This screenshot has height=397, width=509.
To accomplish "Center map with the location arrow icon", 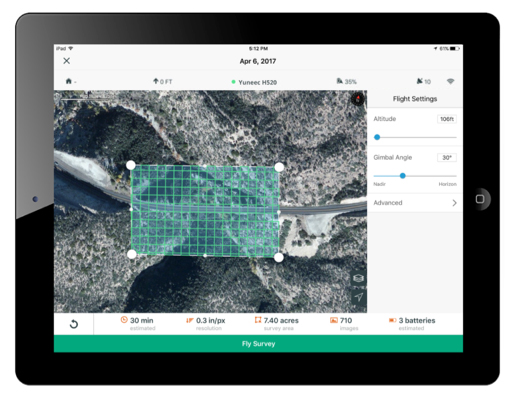I will (358, 297).
